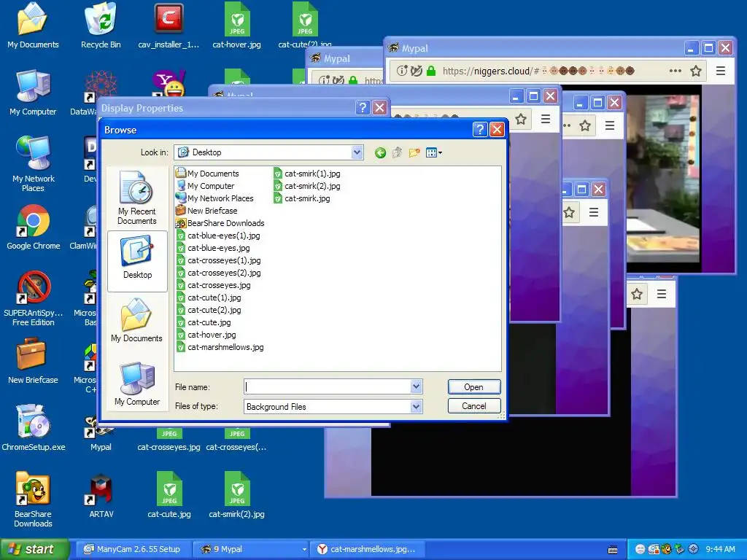
Task: Select My Computer in the places bar
Action: pyautogui.click(x=136, y=384)
